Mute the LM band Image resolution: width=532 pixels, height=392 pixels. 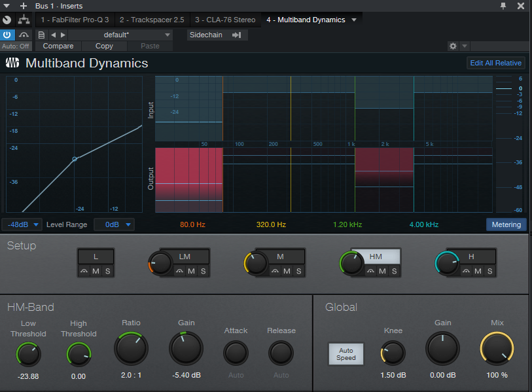(x=191, y=271)
